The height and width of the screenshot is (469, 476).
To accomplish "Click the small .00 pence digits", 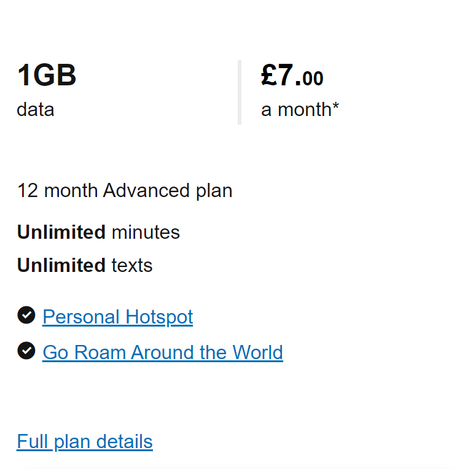I will pyautogui.click(x=313, y=79).
